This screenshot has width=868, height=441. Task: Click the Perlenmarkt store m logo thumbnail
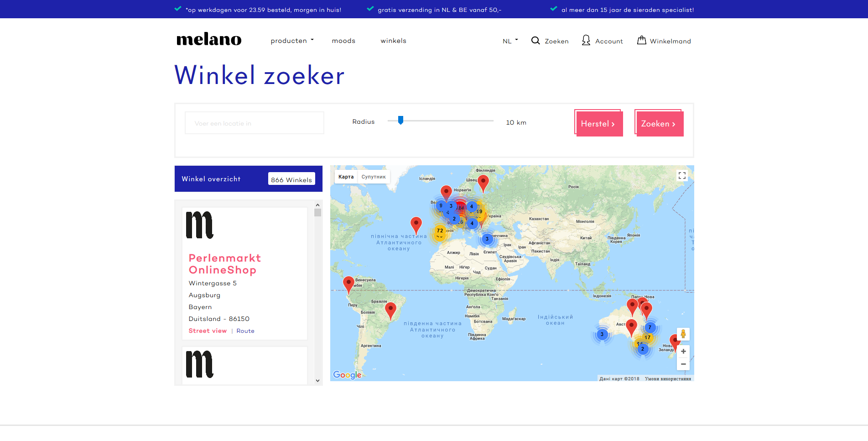tap(200, 225)
